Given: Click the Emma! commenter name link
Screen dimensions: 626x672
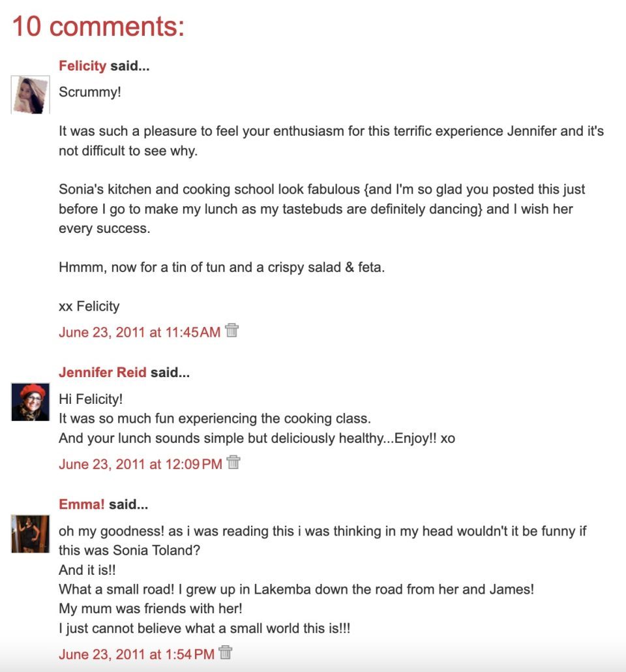Looking at the screenshot, I should tap(82, 504).
